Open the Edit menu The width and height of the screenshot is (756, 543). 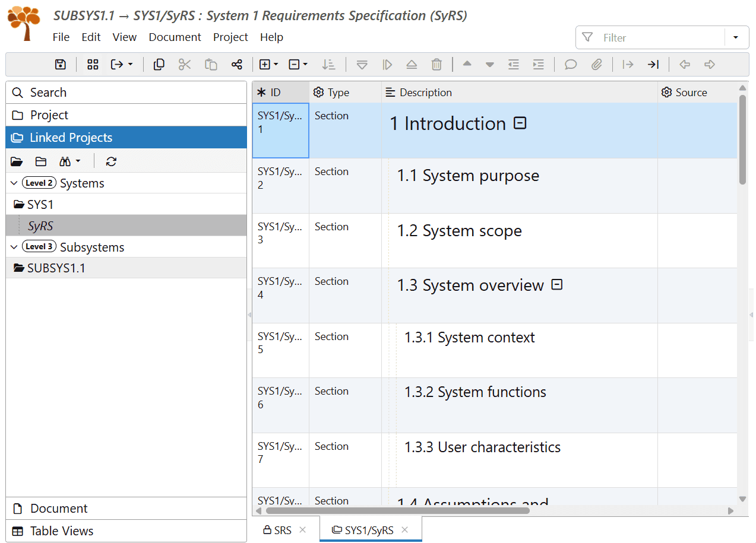91,37
